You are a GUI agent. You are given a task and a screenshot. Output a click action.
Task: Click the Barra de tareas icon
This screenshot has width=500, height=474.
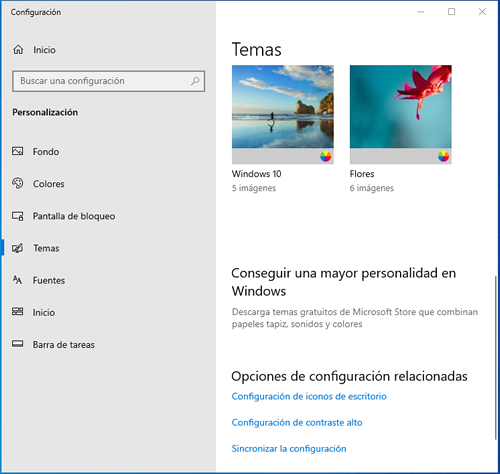pos(18,344)
